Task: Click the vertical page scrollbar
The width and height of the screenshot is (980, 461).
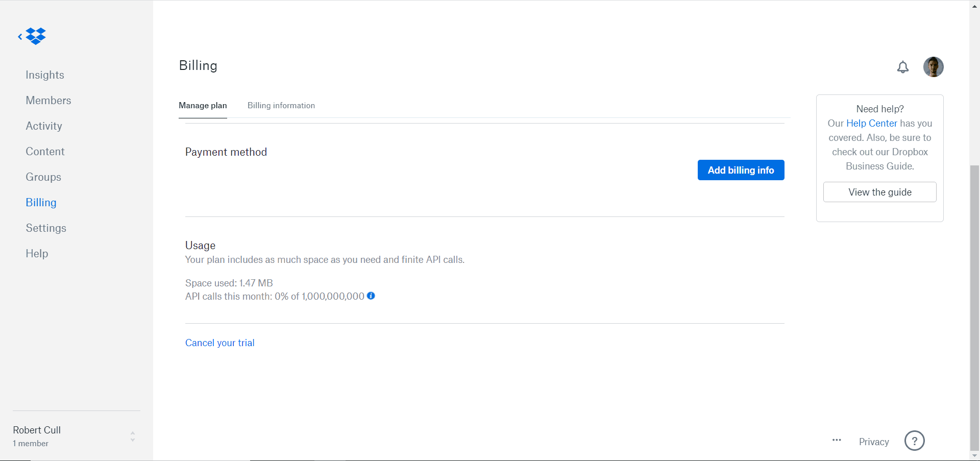Action: click(974, 306)
